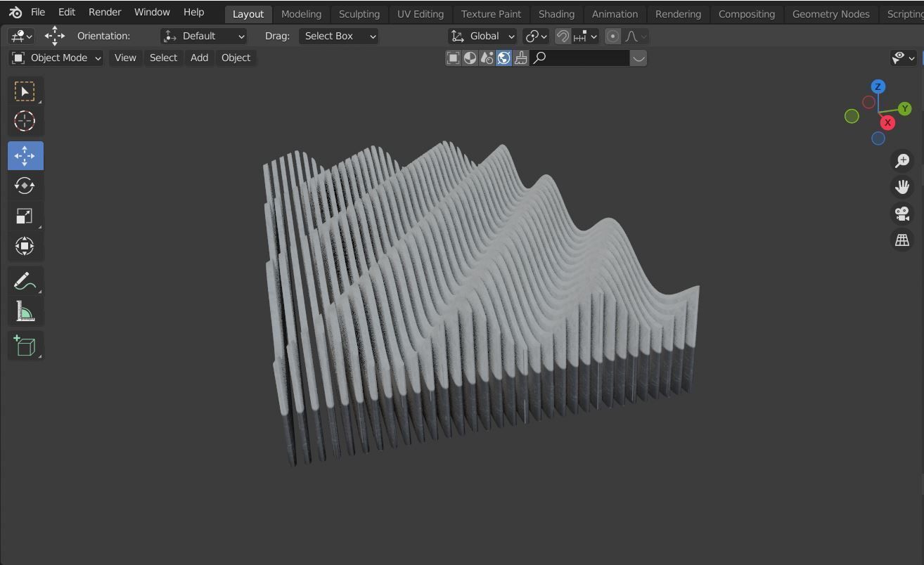Click the four-arrow move icon in tool settings
The width and height of the screenshot is (924, 565).
click(x=54, y=36)
